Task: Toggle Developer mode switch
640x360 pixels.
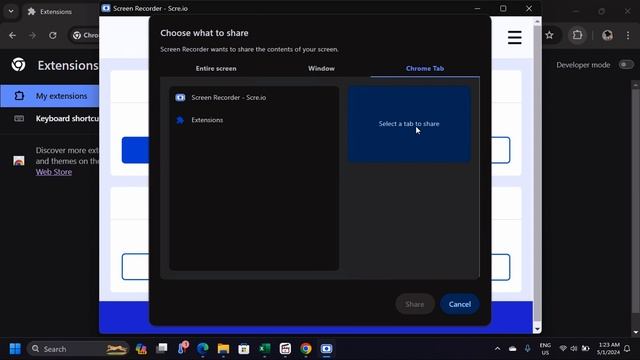Action: point(626,64)
